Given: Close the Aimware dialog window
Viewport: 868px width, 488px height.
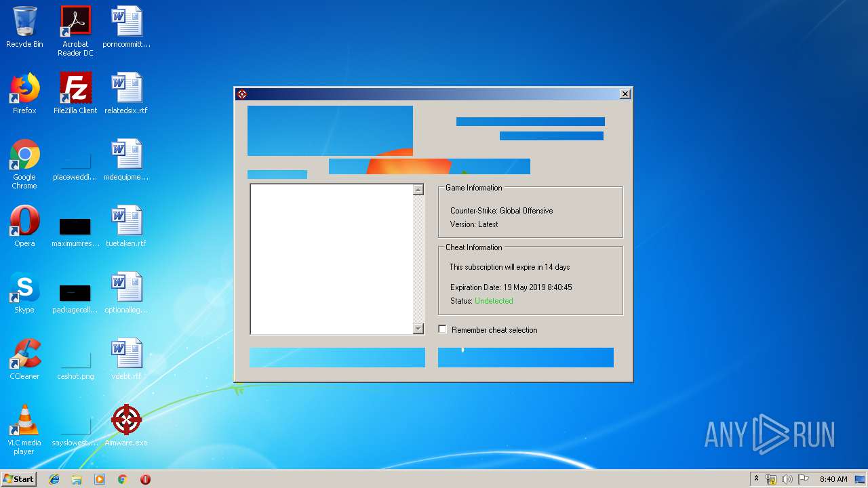Looking at the screenshot, I should point(625,94).
